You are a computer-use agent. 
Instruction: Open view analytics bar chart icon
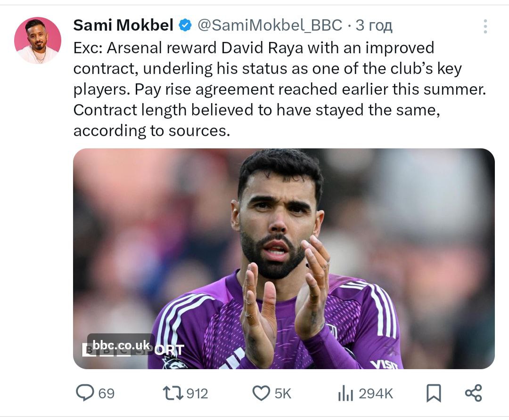(x=345, y=393)
